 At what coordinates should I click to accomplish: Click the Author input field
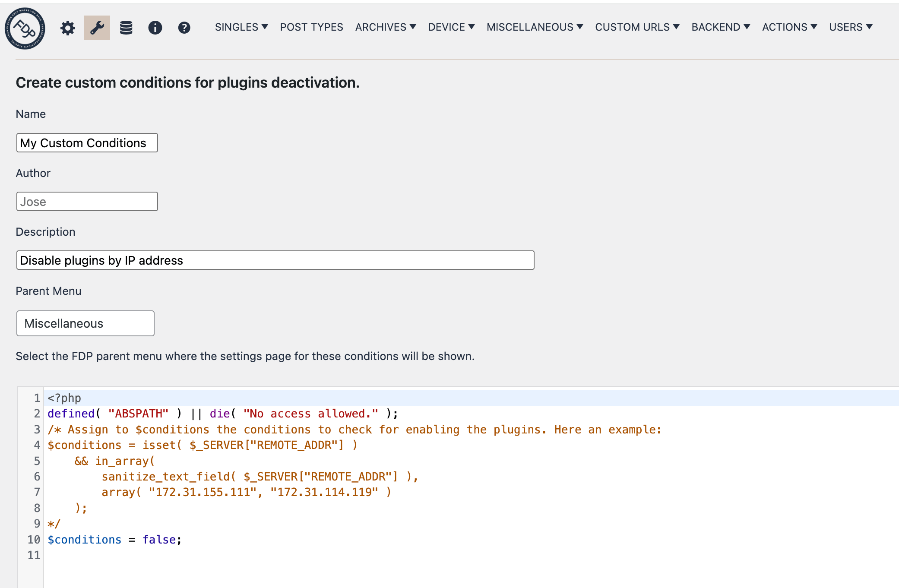87,201
